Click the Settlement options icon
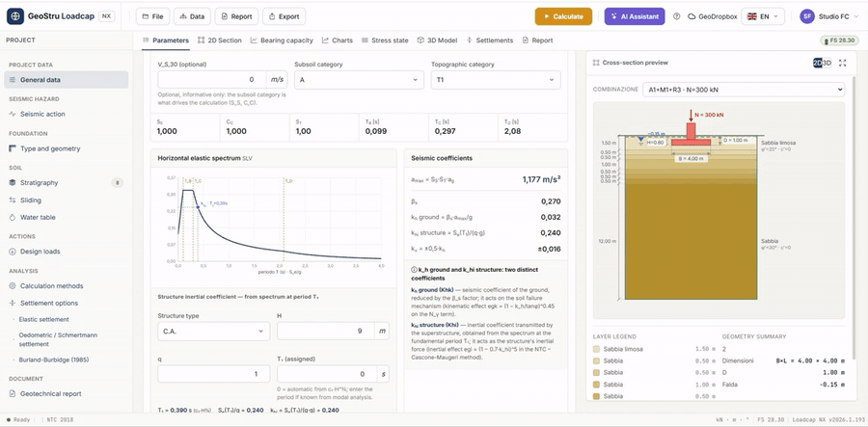This screenshot has width=868, height=427. point(13,303)
